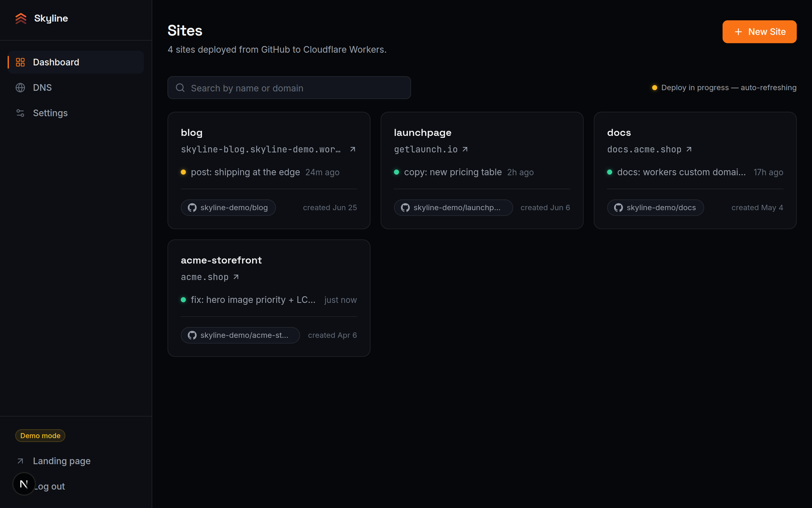Focus the Search by name or domain field
812x508 pixels.
point(289,88)
